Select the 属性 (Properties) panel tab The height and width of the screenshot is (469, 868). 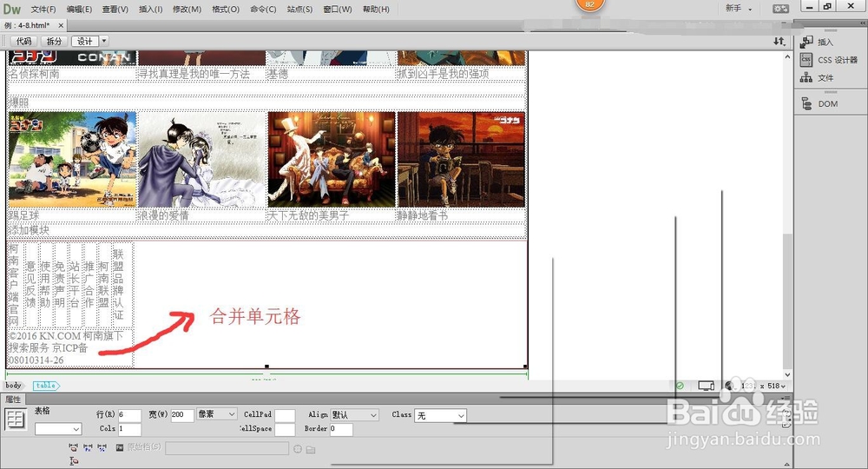tap(13, 400)
